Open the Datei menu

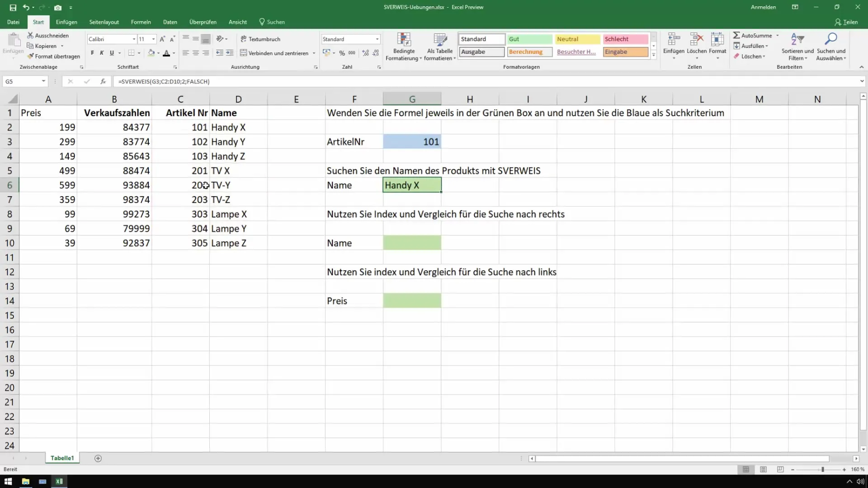pyautogui.click(x=13, y=22)
